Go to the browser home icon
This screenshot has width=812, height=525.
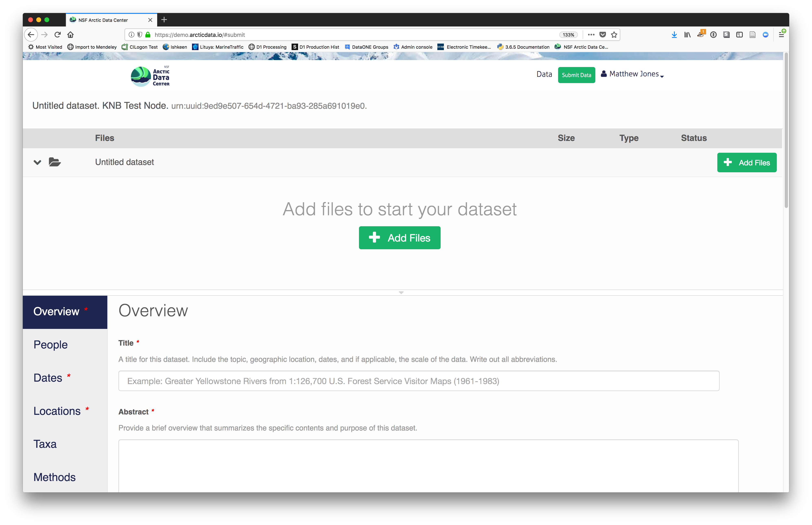point(70,34)
